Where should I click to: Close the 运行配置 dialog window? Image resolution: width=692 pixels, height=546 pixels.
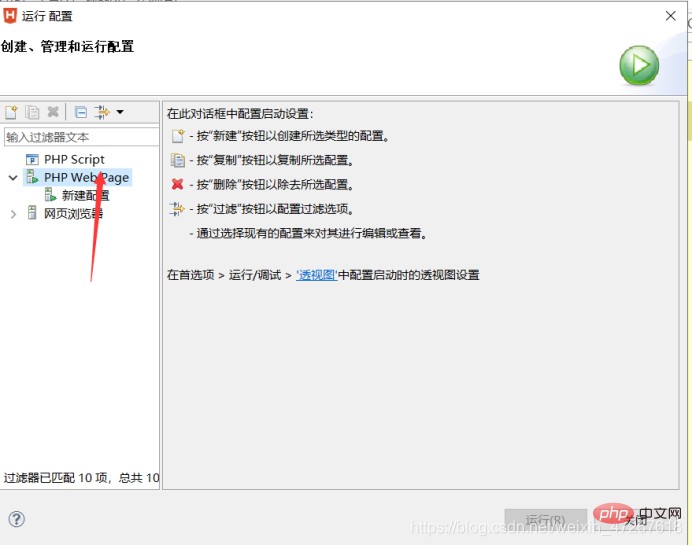pos(670,16)
